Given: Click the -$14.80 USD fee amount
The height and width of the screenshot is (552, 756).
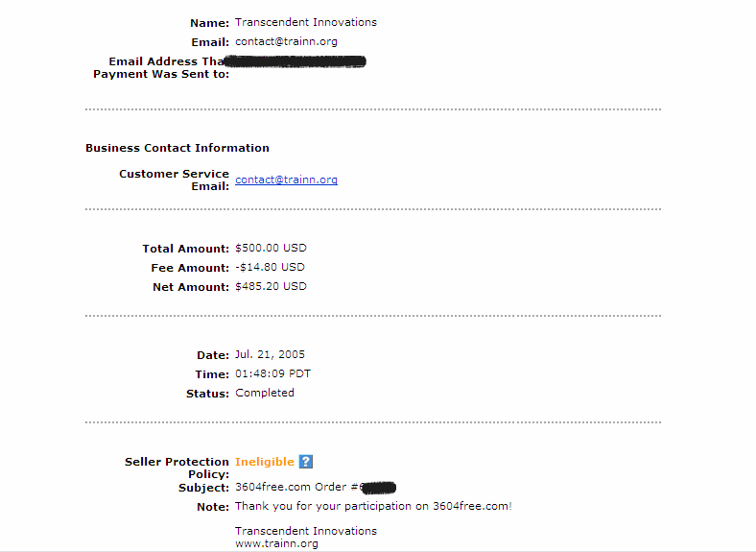Looking at the screenshot, I should [x=270, y=267].
